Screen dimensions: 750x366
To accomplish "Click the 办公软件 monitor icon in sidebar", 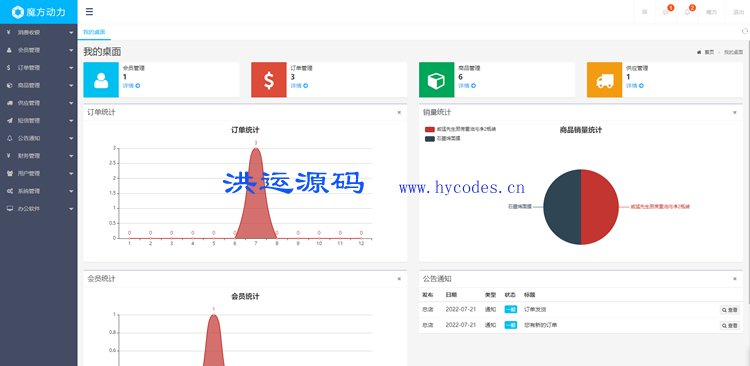I will tap(10, 209).
